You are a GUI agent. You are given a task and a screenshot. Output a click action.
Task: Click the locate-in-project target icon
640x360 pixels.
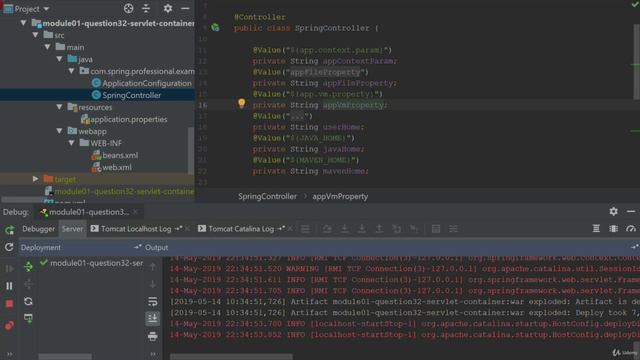(x=129, y=8)
